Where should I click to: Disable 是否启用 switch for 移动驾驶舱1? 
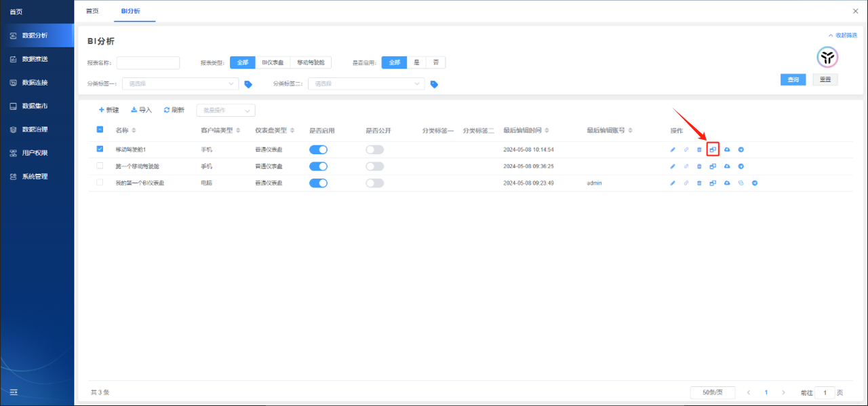pyautogui.click(x=318, y=149)
